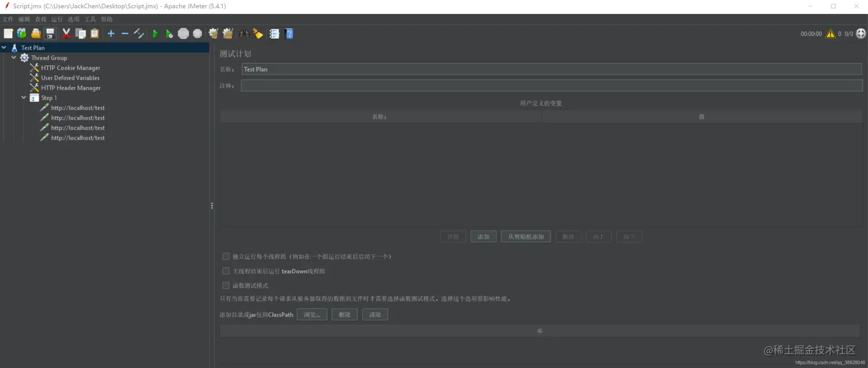
Task: Clear all results with the broom icon
Action: (x=258, y=33)
